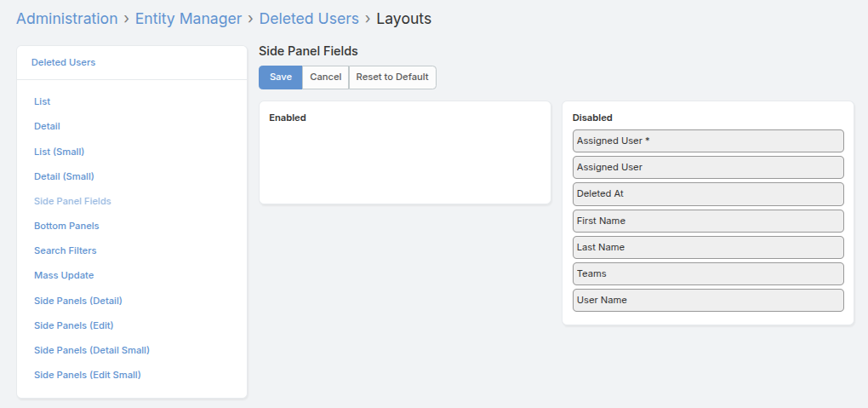868x408 pixels.
Task: Go to Administration in the breadcrumb
Action: click(67, 19)
